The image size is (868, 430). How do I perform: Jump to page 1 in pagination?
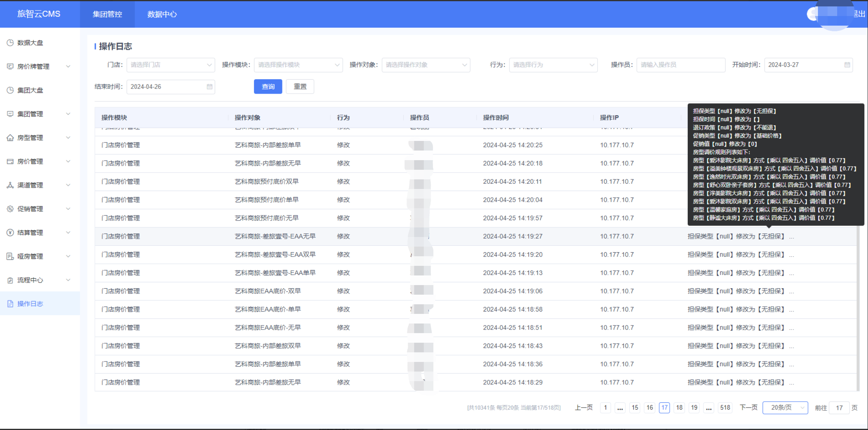tap(605, 408)
